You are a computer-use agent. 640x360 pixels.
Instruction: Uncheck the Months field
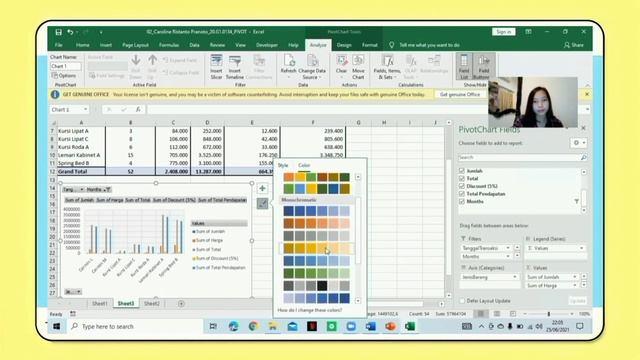click(462, 202)
